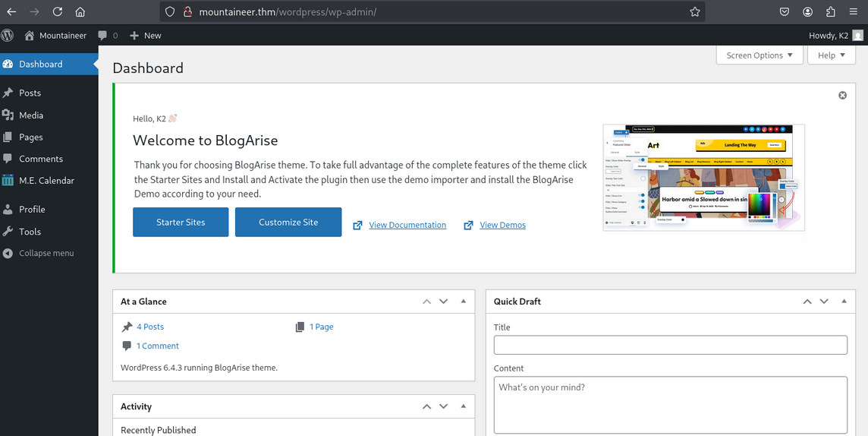Bookmark this page with the star icon
The height and width of the screenshot is (436, 868).
[x=694, y=12]
